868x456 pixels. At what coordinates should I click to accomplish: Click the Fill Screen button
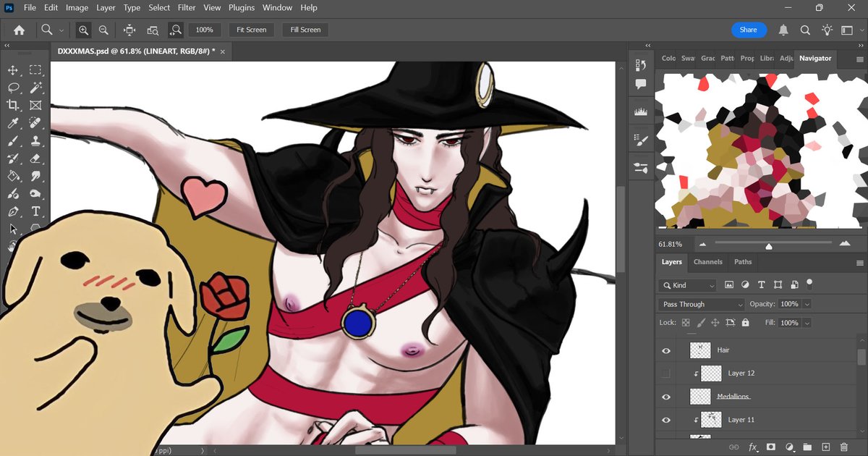[305, 30]
